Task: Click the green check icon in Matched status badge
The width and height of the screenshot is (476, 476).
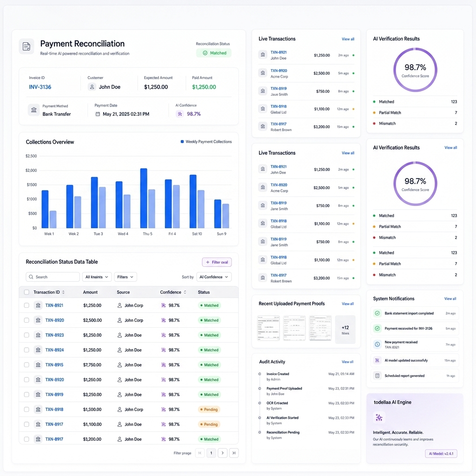Action: 205,53
